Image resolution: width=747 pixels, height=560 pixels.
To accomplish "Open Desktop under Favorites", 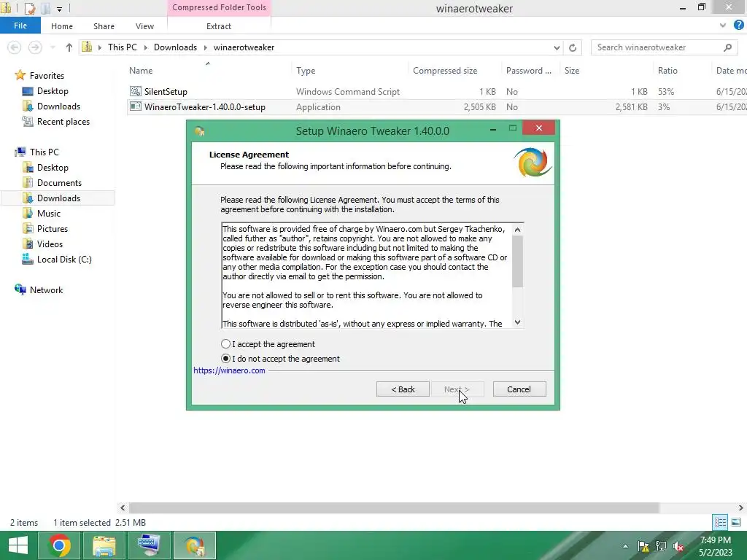I will click(x=53, y=91).
